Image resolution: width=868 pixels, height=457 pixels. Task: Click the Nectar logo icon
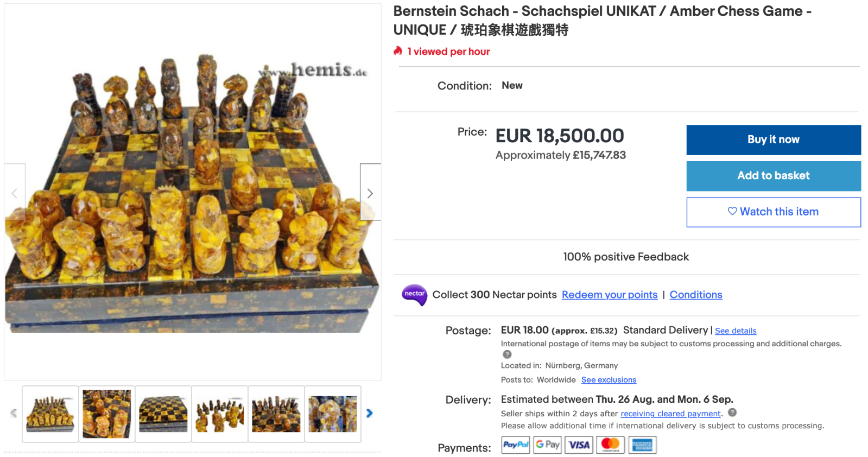click(x=414, y=295)
